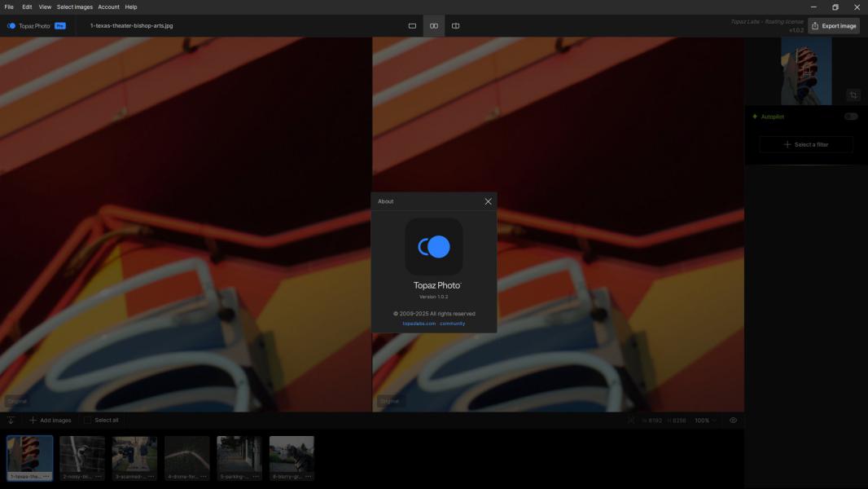This screenshot has height=489, width=868.
Task: Close the About dialog
Action: tap(488, 201)
